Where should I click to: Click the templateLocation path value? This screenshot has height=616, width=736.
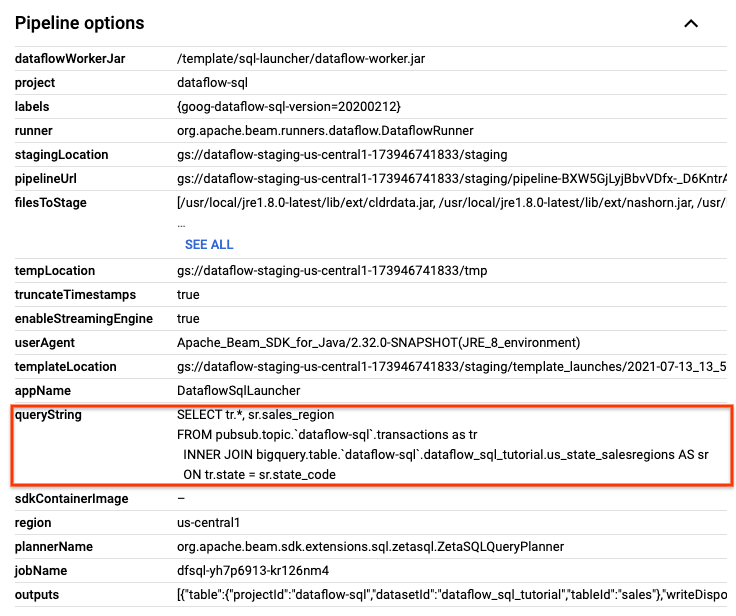click(x=450, y=367)
